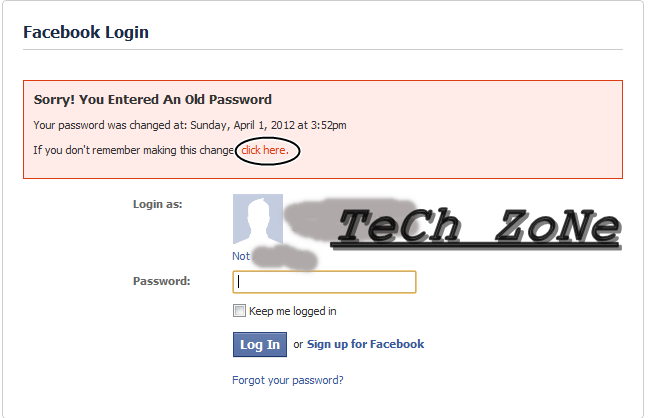Open the "Forgot your password?" link

[288, 380]
